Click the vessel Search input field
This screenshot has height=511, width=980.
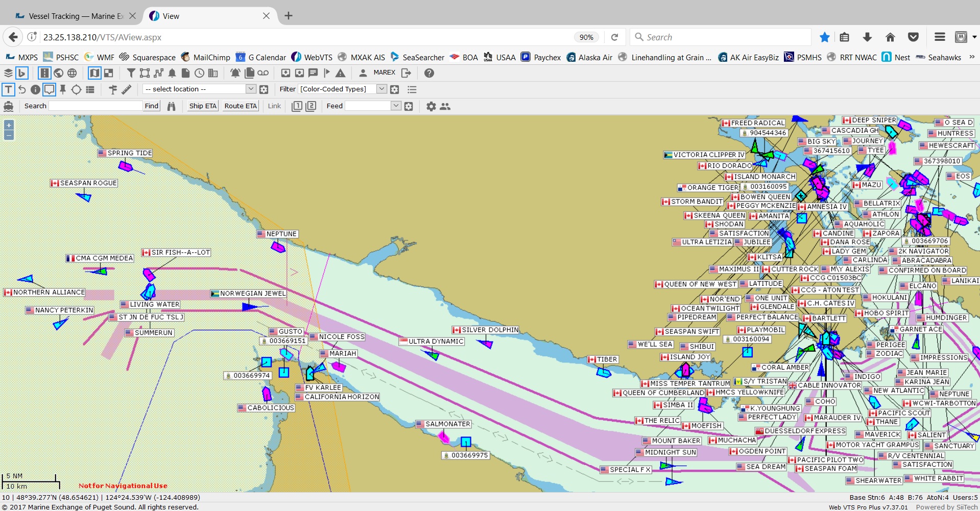(x=95, y=106)
